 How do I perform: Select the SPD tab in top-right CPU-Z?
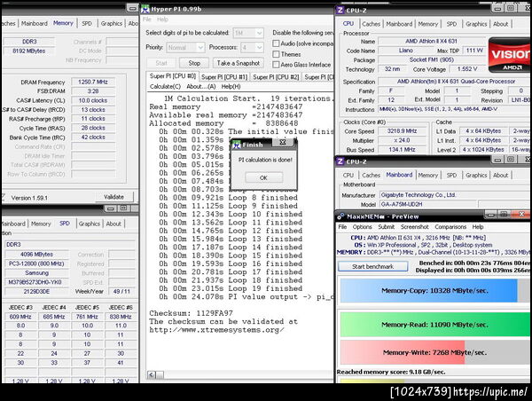coord(451,24)
